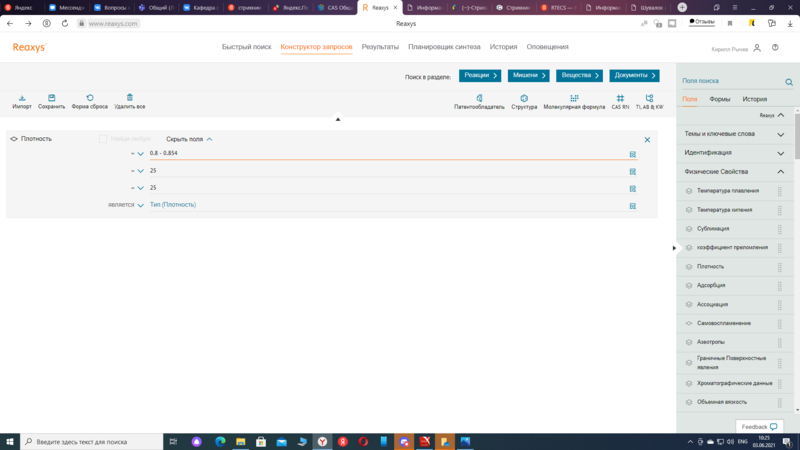Viewport: 800px width, 450px height.
Task: Switch to the История tab in sidebar
Action: coord(755,99)
